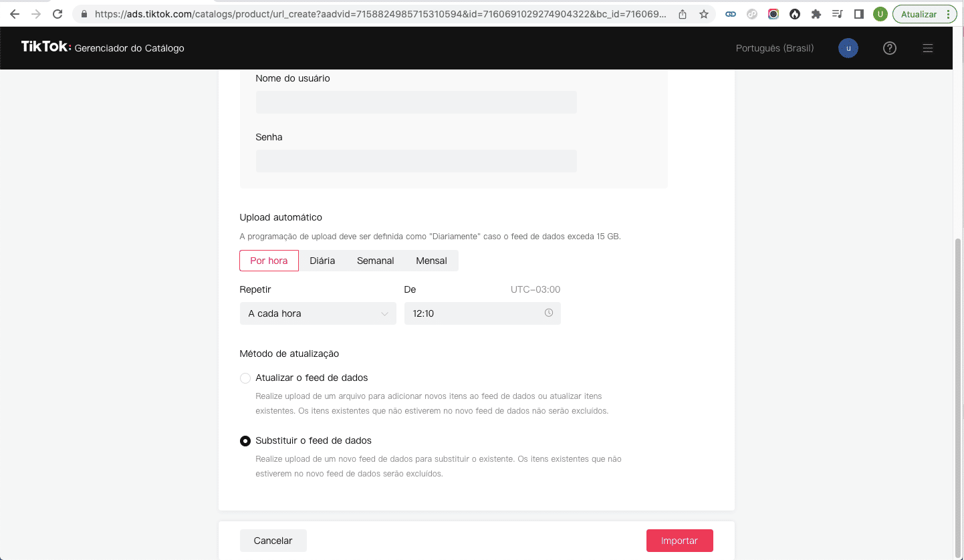Expand the 'A cada hora' repeat dropdown
Image resolution: width=964 pixels, height=560 pixels.
[x=318, y=313]
